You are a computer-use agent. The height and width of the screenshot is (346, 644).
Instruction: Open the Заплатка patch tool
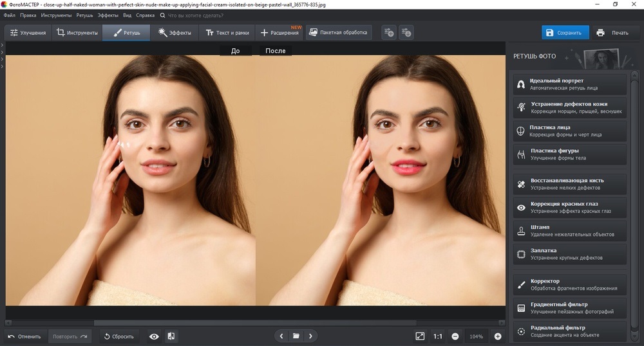[569, 254]
